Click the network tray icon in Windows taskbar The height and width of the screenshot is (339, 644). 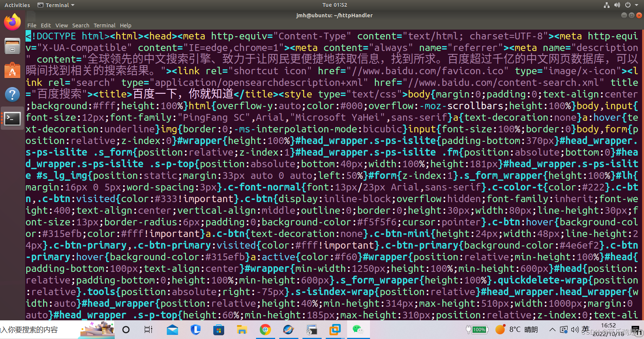564,330
